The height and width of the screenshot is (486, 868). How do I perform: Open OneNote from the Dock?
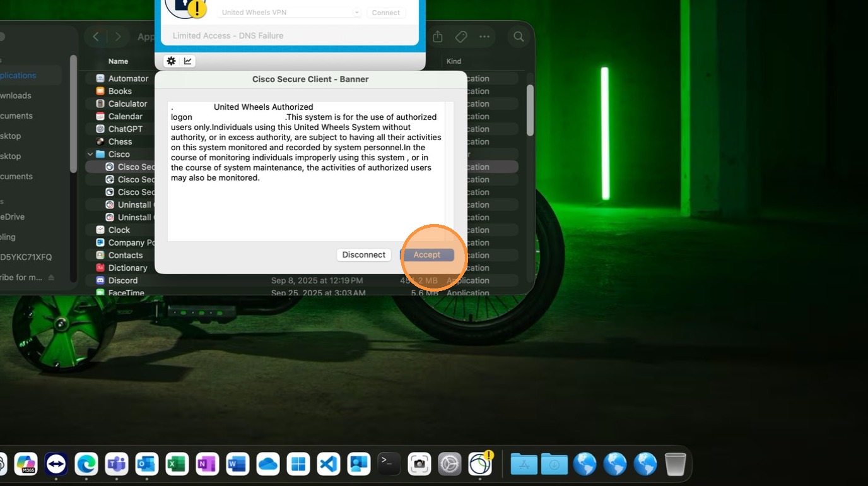coord(208,465)
